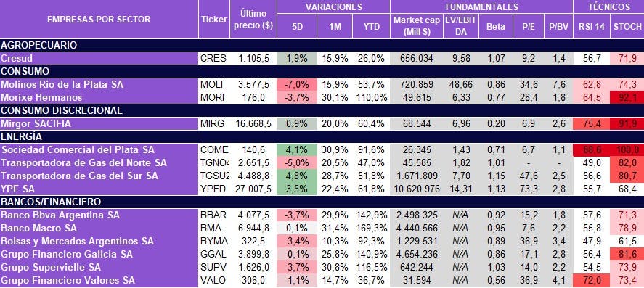Select the FUNDAMENTALES group header
Image resolution: width=644 pixels, height=288 pixels.
pyautogui.click(x=481, y=7)
